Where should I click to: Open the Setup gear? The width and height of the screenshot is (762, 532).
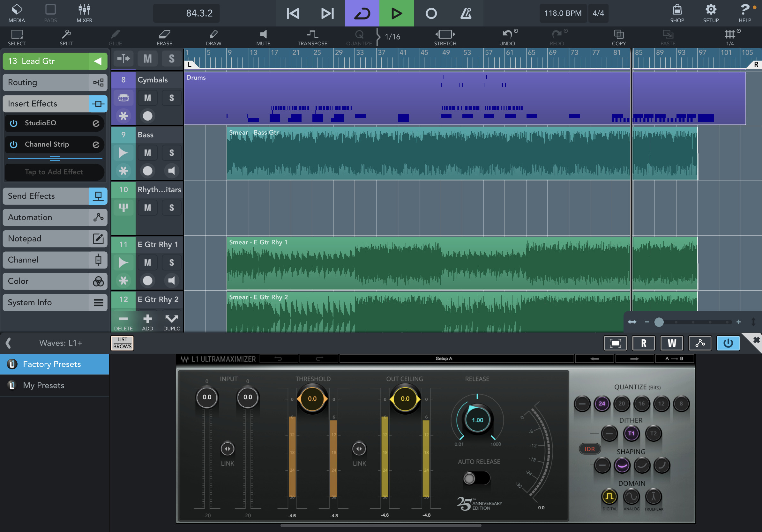pyautogui.click(x=711, y=13)
